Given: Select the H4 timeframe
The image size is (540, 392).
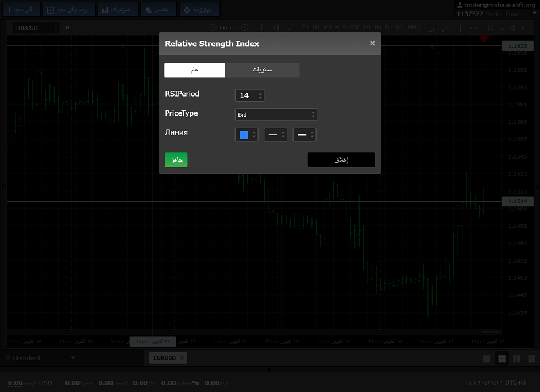Looking at the screenshot, I should [378, 28].
